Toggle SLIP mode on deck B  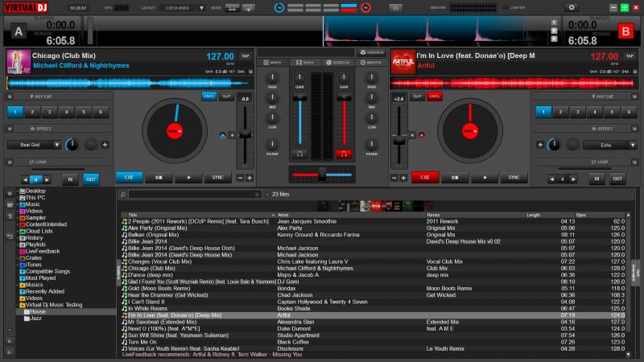point(417,97)
